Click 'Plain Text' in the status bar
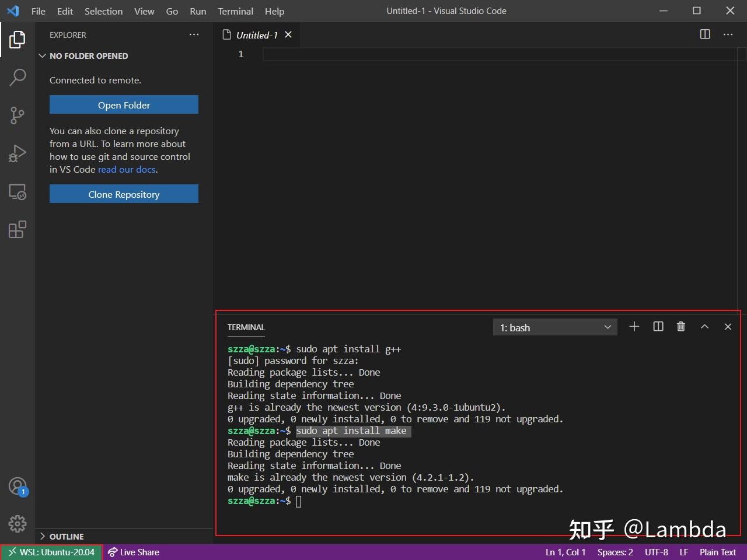This screenshot has height=560, width=747. coord(717,552)
